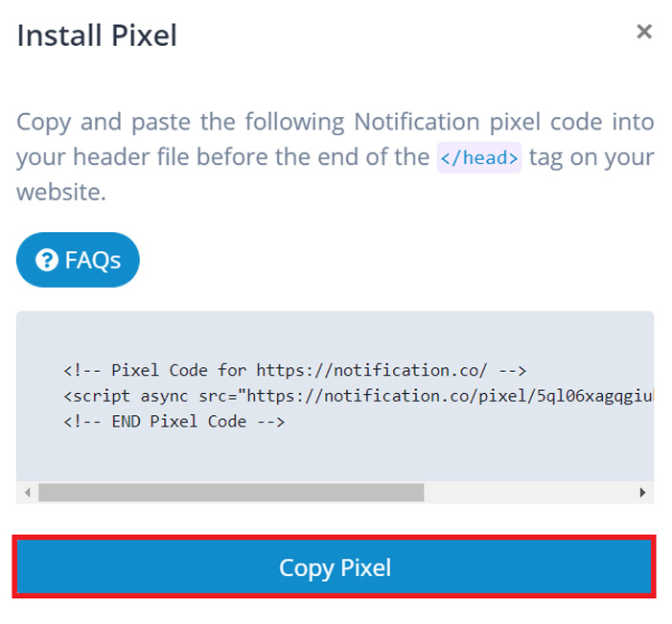Screen dimensions: 672x624
Task: Click the word 'website.' in instructions
Action: pos(61,192)
